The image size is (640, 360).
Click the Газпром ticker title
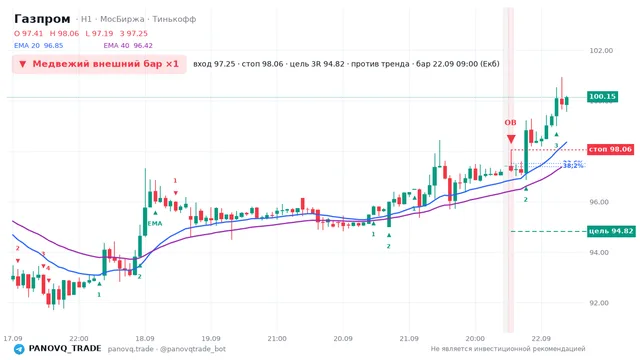[x=42, y=19]
